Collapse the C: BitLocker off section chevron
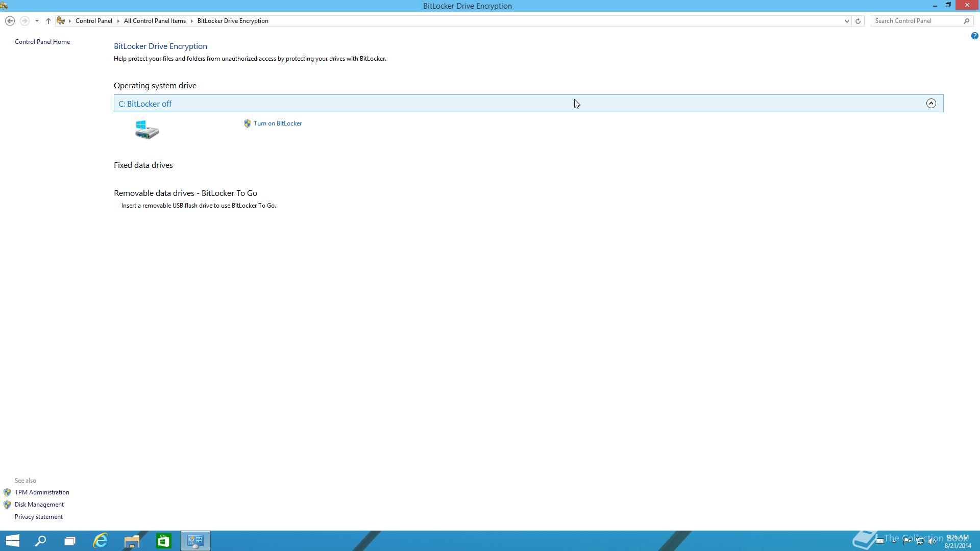The image size is (980, 551). point(931,104)
